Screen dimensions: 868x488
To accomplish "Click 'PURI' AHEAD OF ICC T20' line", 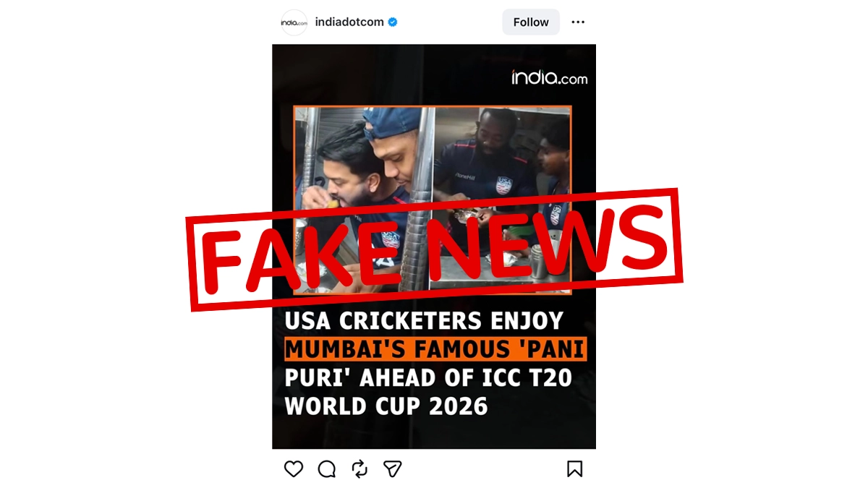I will pos(428,377).
